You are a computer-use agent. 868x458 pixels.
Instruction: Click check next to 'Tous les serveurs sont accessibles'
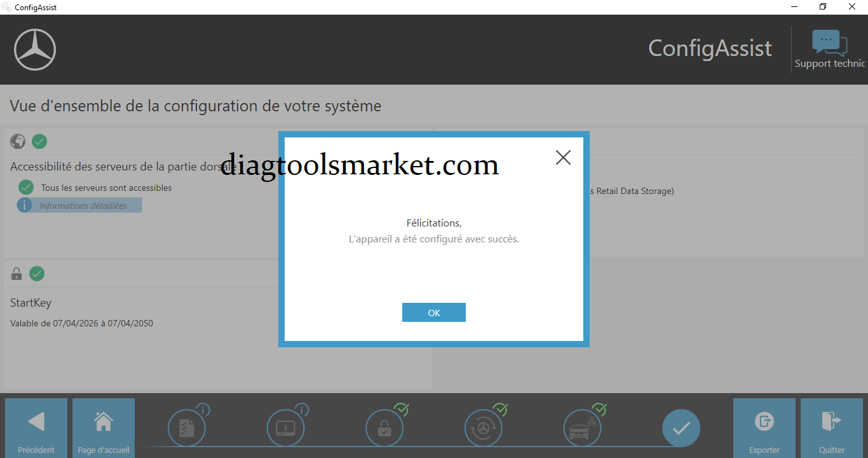tap(26, 187)
